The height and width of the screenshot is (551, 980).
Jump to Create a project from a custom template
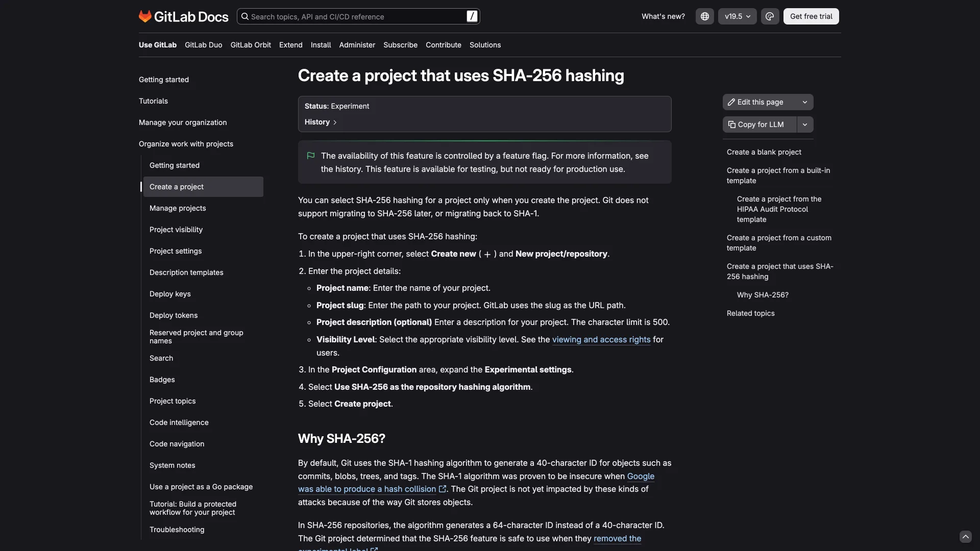coord(779,243)
